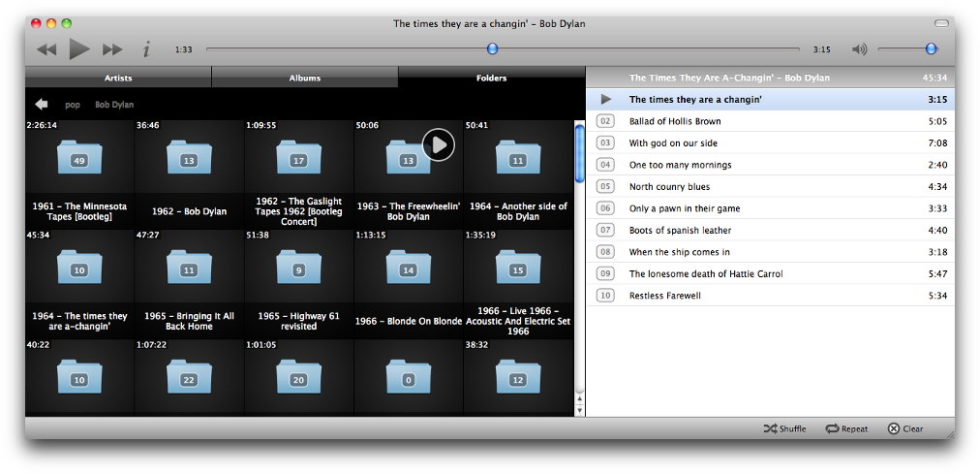980x474 pixels.
Task: Click the elapsed time 1:33 label
Action: pos(184,50)
